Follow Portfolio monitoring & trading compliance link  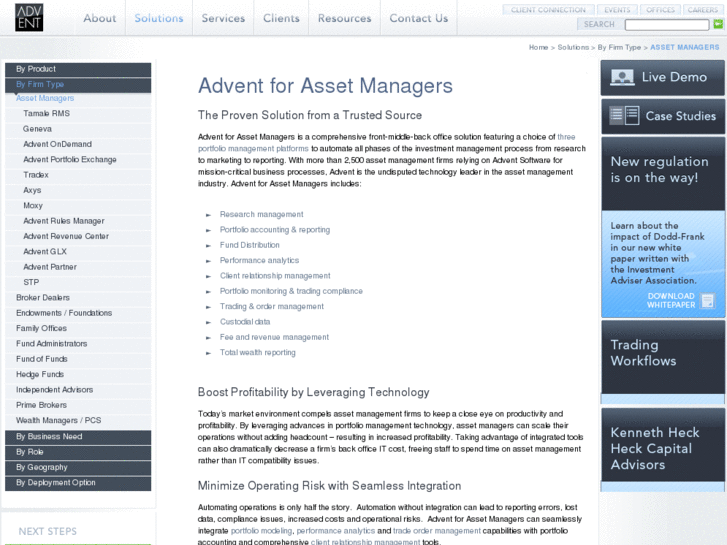pyautogui.click(x=291, y=291)
